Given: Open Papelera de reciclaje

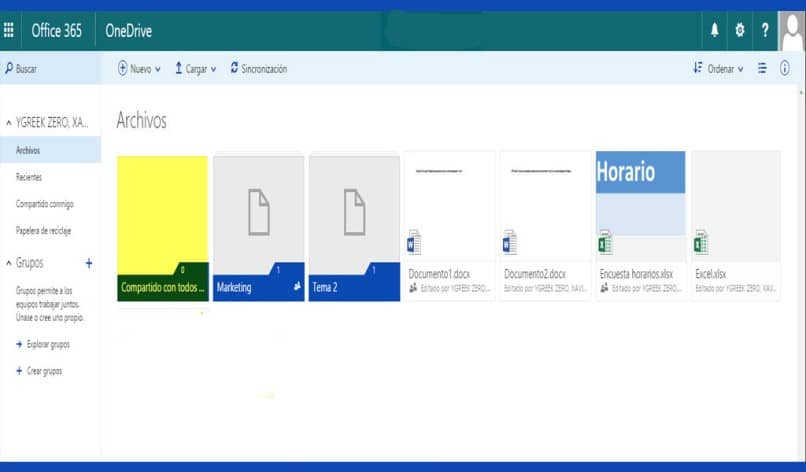Looking at the screenshot, I should pos(43,230).
